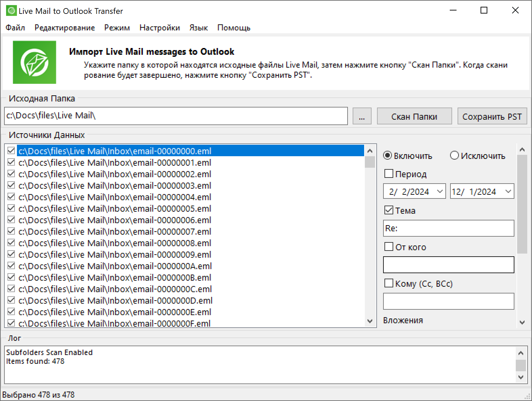Enable the Кому (Cc, BCc) checkbox
The image size is (532, 401).
pos(389,283)
